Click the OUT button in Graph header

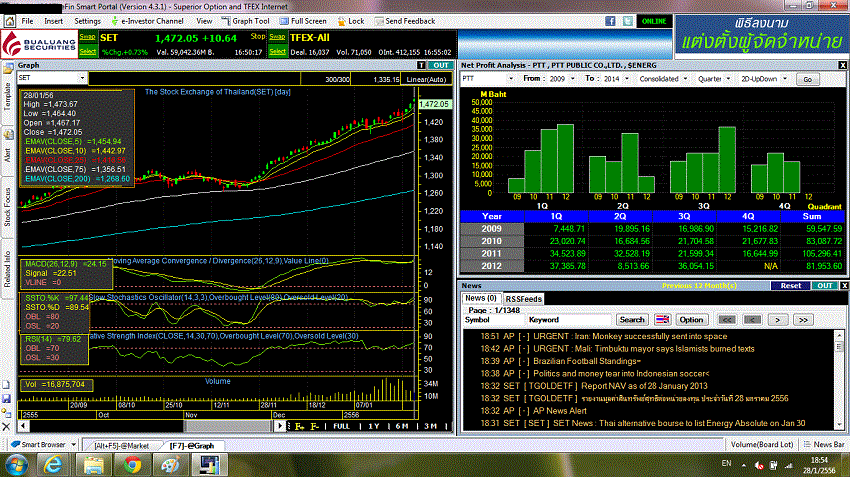(x=441, y=65)
